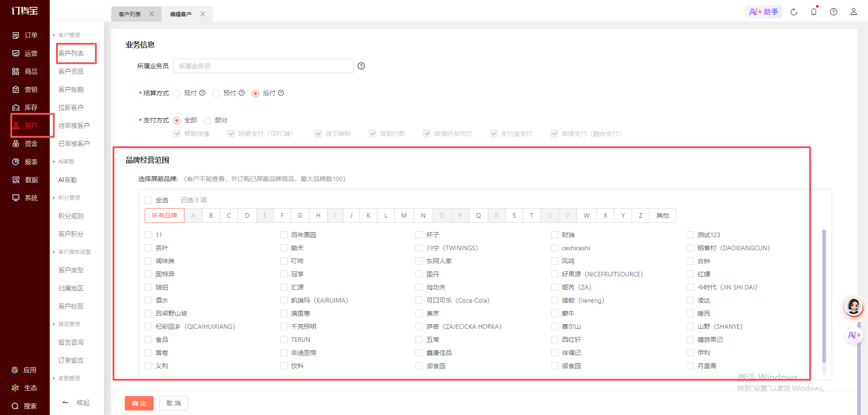Open the 数据 data sidebar icon

pos(16,180)
